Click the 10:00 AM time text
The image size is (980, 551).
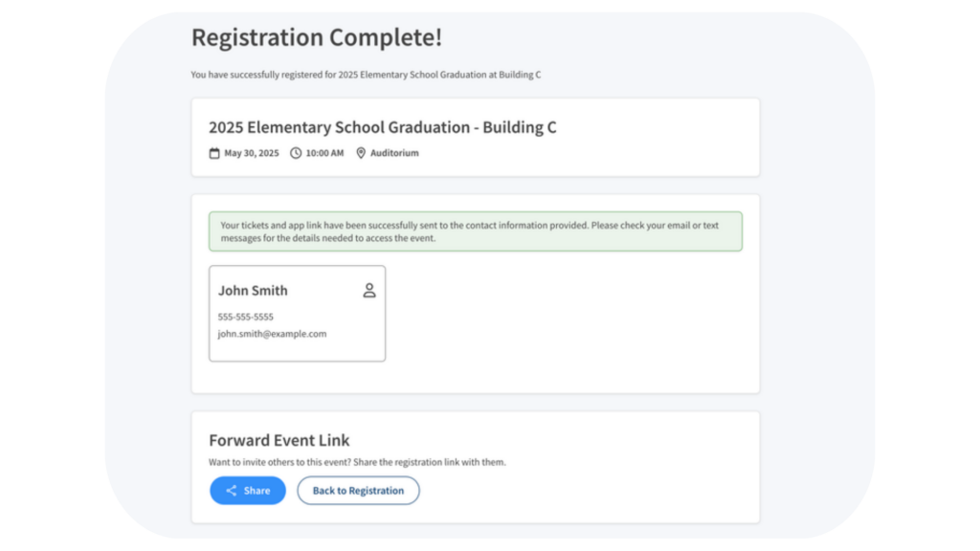pyautogui.click(x=324, y=153)
